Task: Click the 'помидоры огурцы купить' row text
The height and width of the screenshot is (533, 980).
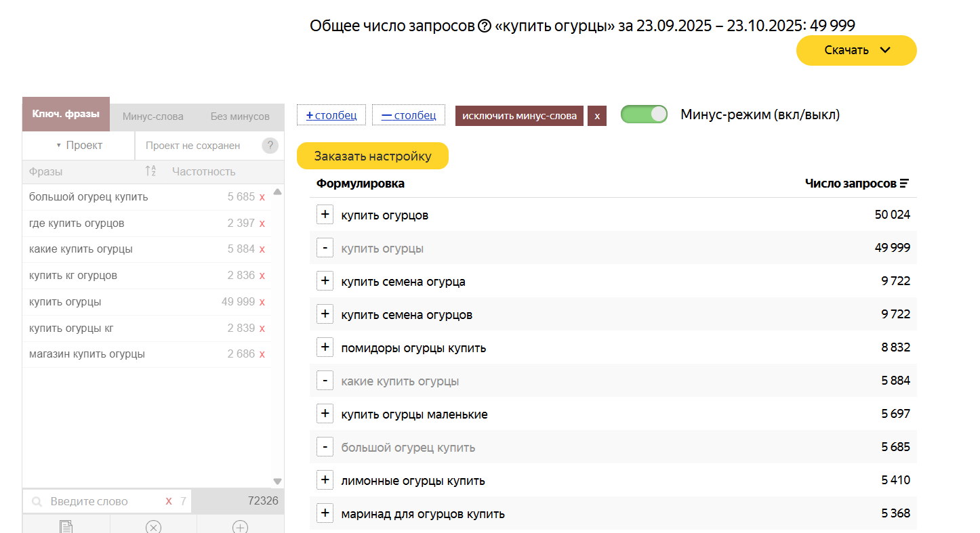Action: 413,348
